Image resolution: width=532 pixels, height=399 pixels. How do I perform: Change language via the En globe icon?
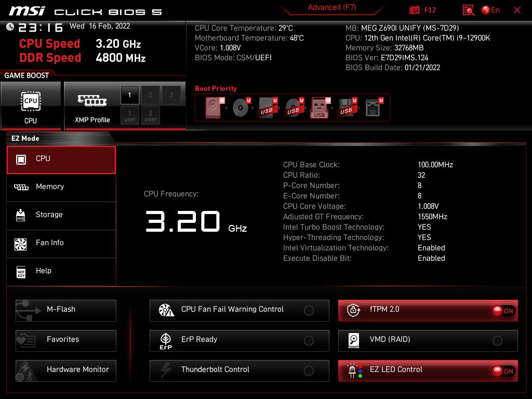coord(490,10)
